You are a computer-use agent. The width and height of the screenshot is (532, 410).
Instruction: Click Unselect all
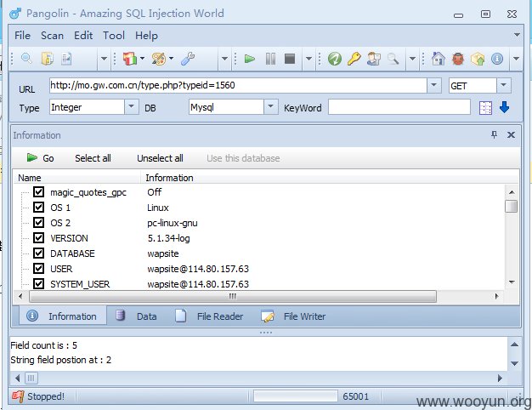[160, 158]
